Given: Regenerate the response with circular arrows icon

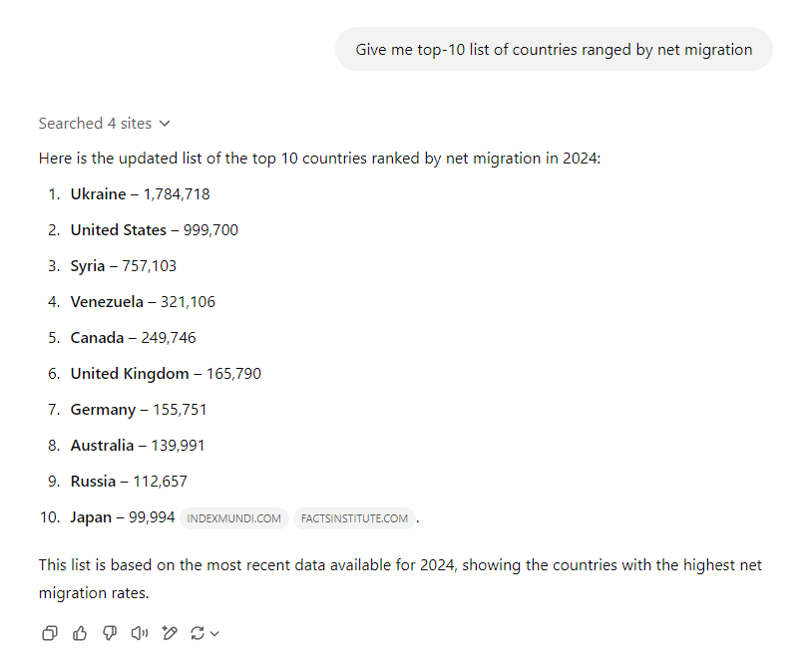Looking at the screenshot, I should tap(198, 633).
